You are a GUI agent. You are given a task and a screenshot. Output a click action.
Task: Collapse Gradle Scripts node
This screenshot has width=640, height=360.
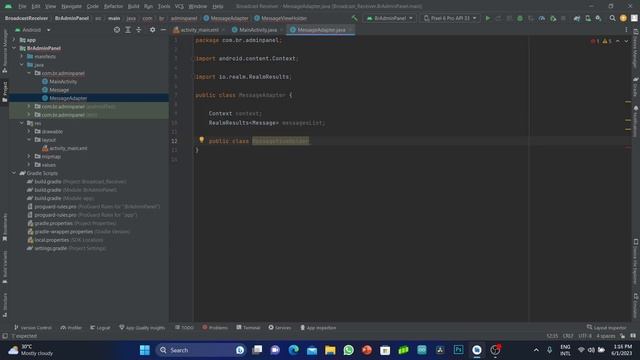[14, 173]
